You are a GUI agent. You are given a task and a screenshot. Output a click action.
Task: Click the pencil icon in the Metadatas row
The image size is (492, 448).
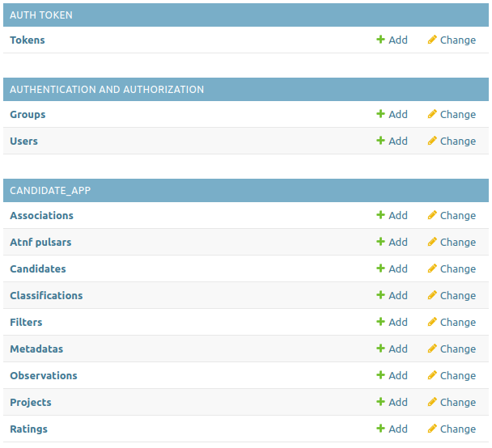coord(432,348)
